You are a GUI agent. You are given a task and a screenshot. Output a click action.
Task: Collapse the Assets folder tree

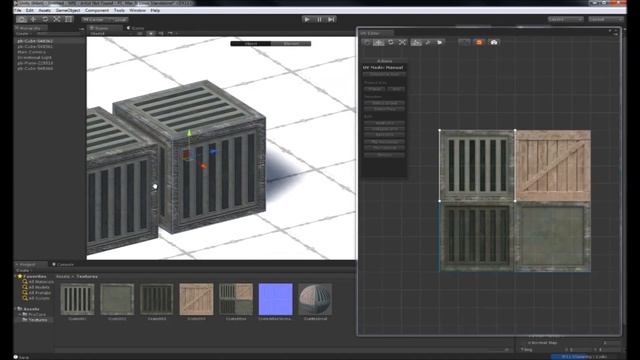(x=16, y=309)
